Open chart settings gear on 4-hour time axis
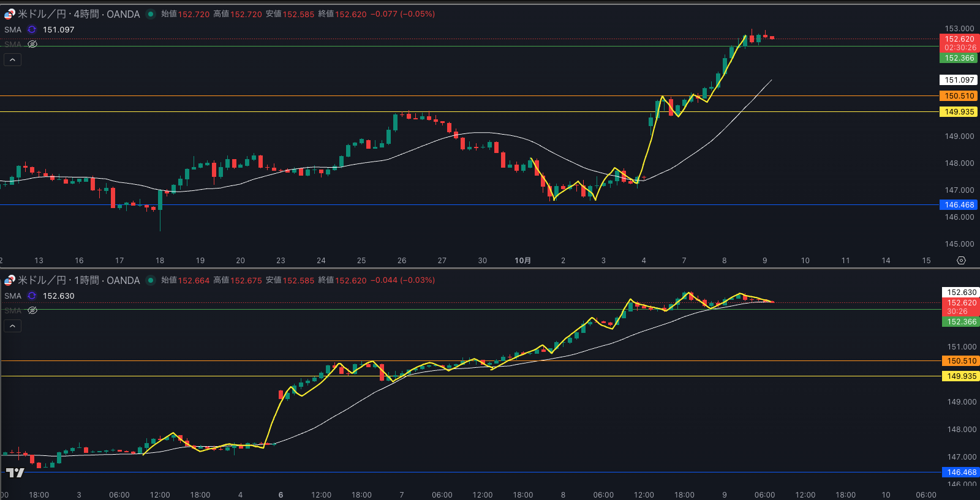The width and height of the screenshot is (980, 500). (x=961, y=261)
